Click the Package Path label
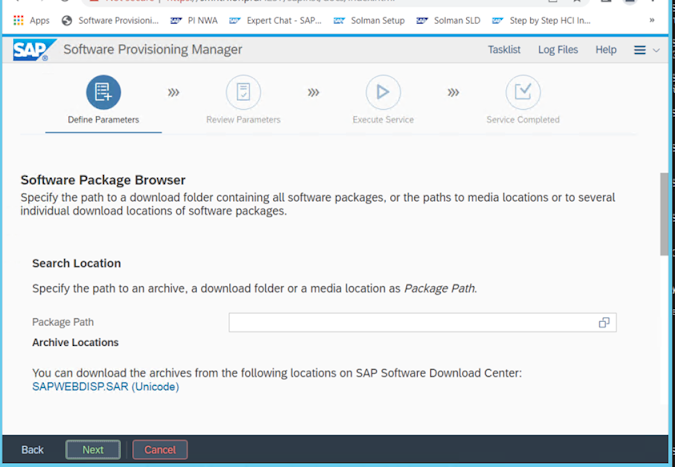 (x=63, y=322)
